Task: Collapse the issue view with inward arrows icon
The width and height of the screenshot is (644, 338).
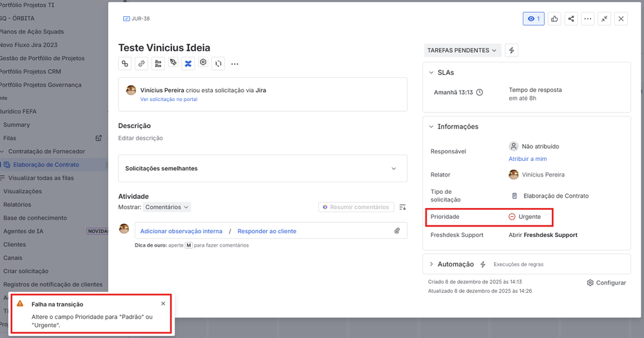Action: 605,19
